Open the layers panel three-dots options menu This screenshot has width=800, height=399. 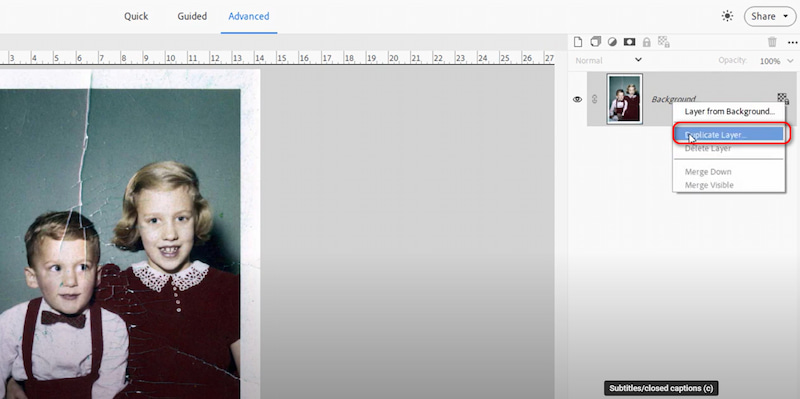[792, 42]
